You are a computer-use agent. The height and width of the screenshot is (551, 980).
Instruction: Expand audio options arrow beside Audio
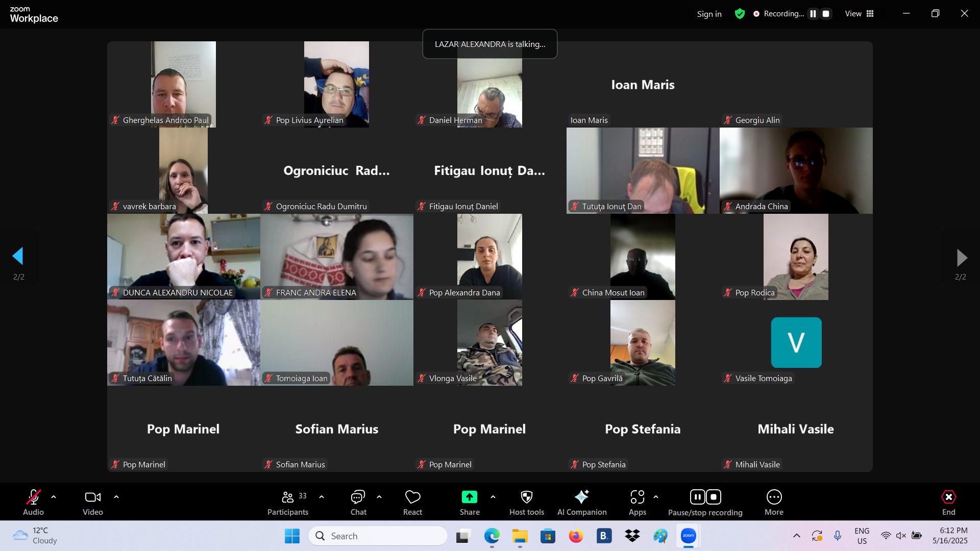point(54,497)
